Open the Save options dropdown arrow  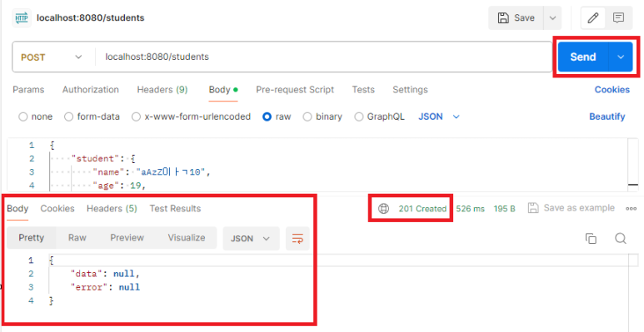pos(553,18)
